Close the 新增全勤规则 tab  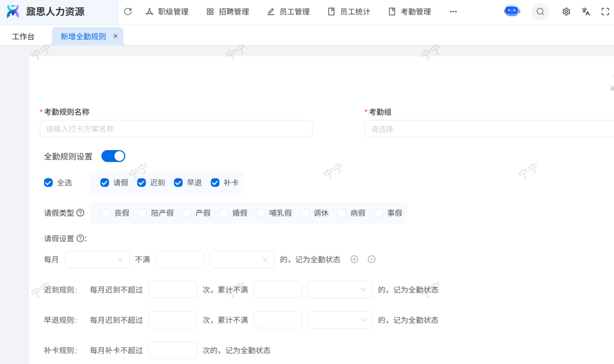click(x=115, y=36)
